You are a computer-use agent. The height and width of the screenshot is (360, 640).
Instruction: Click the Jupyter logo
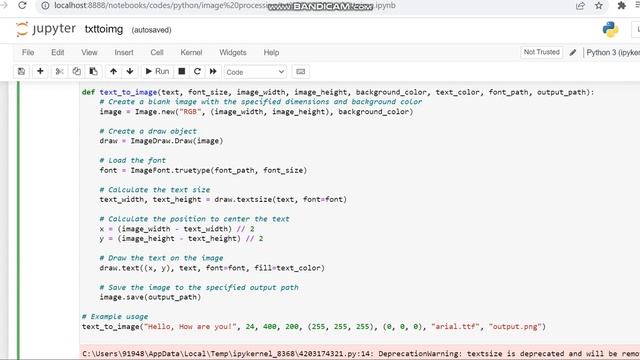click(x=46, y=29)
